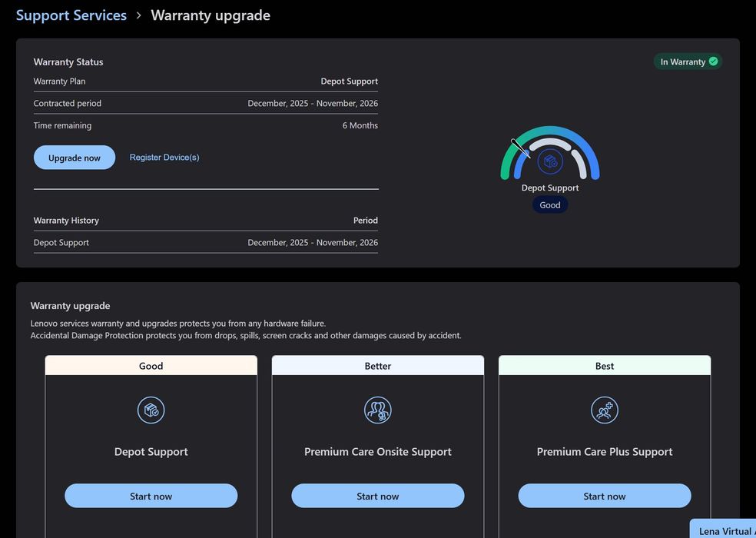Click the Warranty Status heading
The image size is (756, 538).
click(68, 61)
